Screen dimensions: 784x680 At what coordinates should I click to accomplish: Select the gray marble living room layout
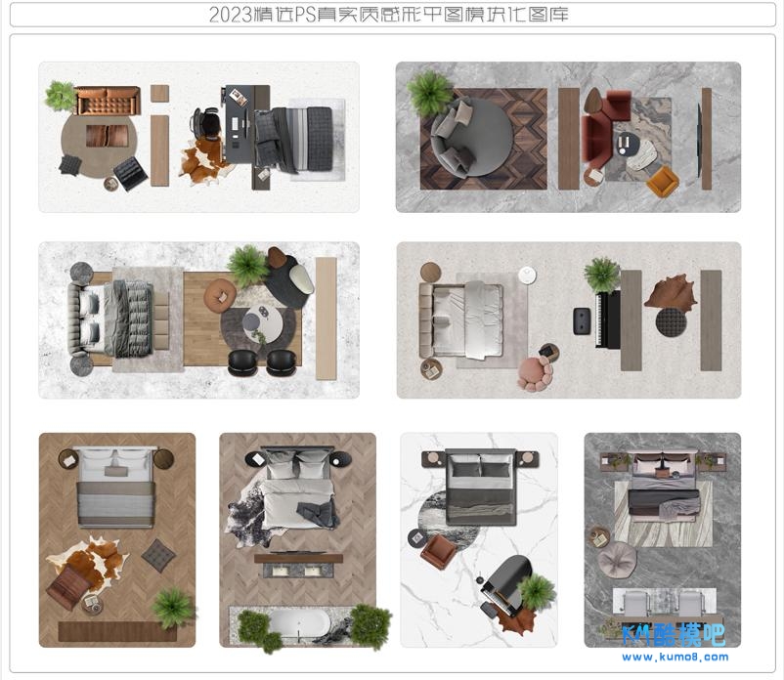(567, 137)
